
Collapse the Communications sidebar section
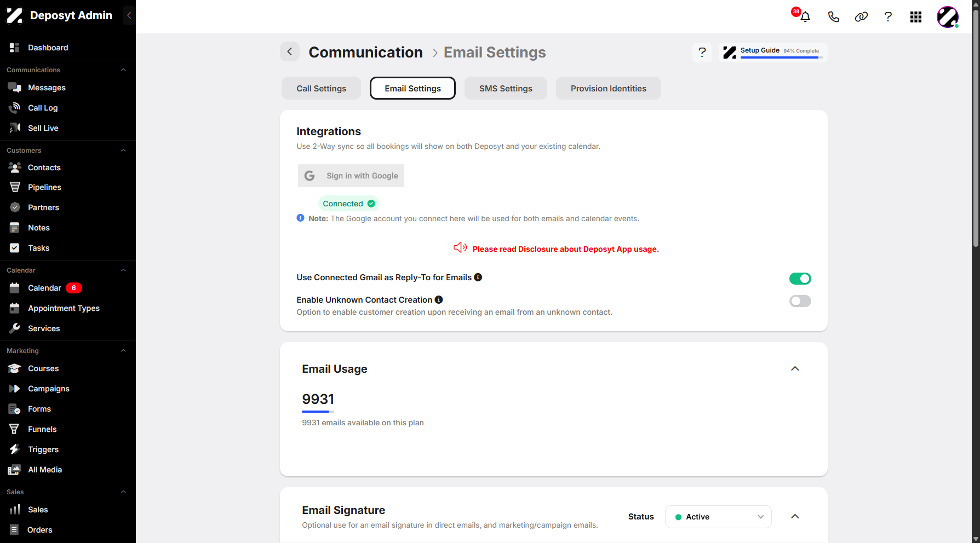[123, 70]
